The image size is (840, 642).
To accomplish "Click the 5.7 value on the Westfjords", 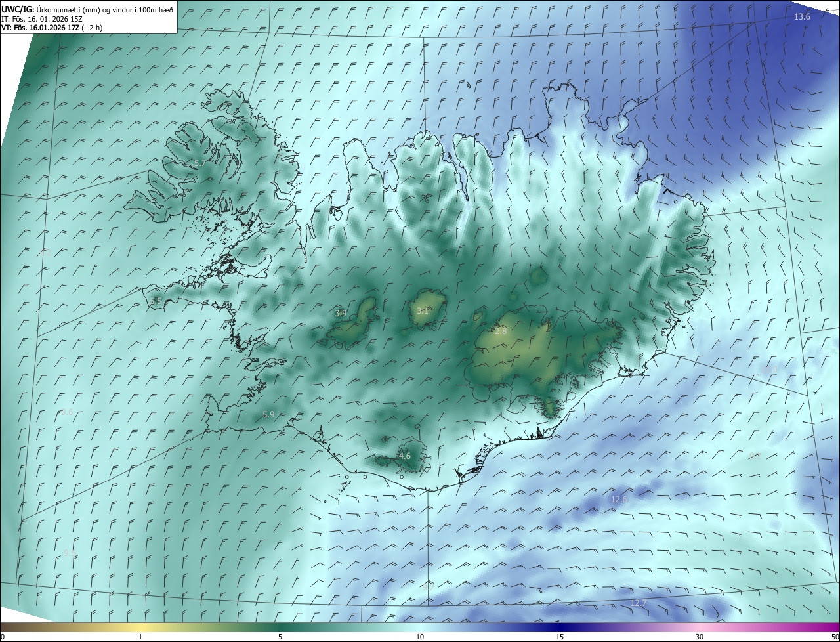I will click(200, 163).
